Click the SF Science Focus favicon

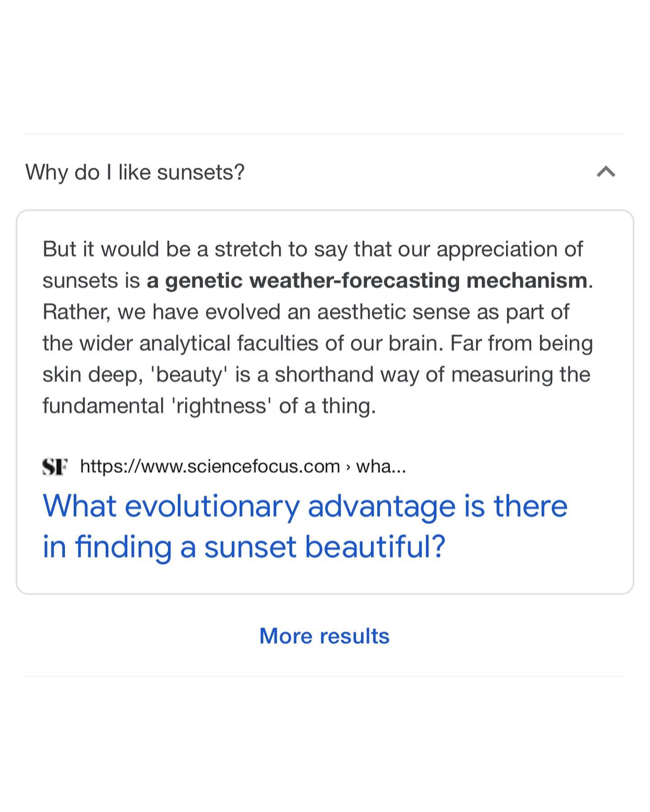[x=55, y=466]
